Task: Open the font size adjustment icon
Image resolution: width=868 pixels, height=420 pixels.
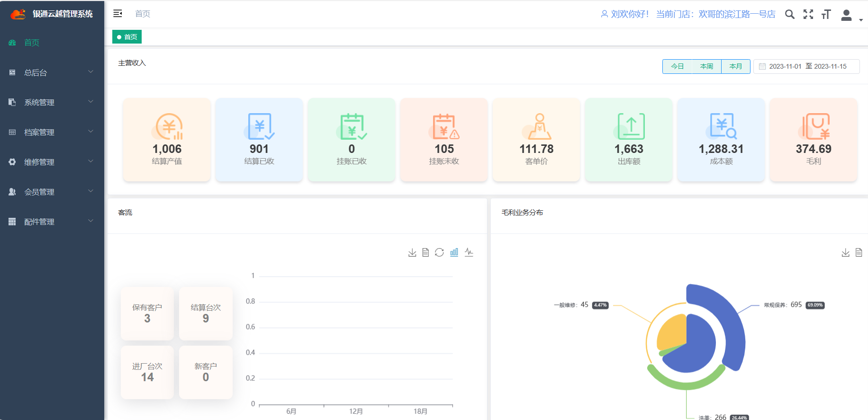Action: 826,14
